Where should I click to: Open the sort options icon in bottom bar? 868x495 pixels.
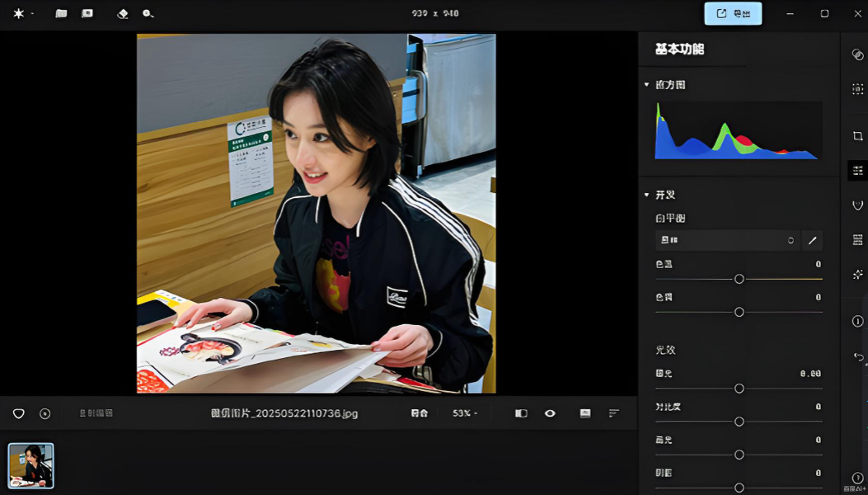coord(614,413)
